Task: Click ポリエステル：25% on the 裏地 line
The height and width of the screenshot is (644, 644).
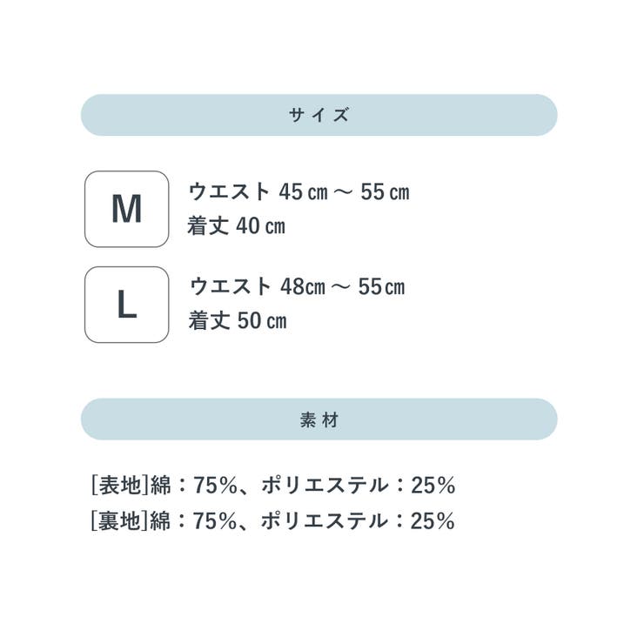Action: click(x=358, y=520)
